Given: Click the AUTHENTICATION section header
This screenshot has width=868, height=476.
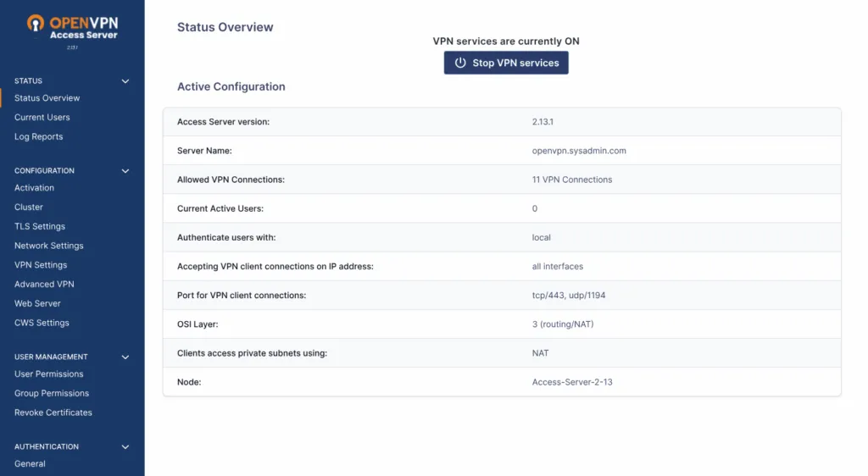Looking at the screenshot, I should [47, 446].
